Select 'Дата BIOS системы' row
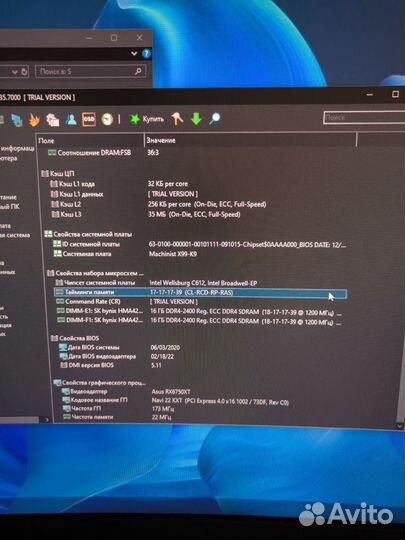The height and width of the screenshot is (540, 405). 89,347
